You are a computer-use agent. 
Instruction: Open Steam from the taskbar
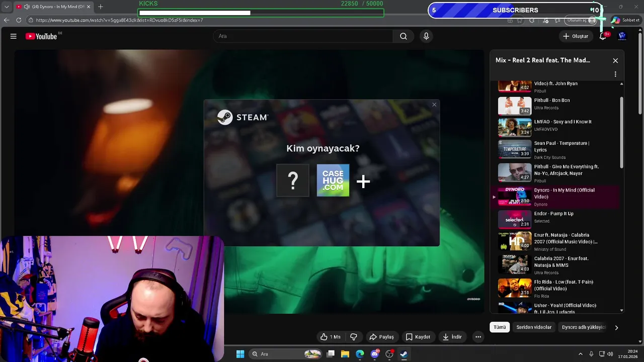click(x=404, y=354)
